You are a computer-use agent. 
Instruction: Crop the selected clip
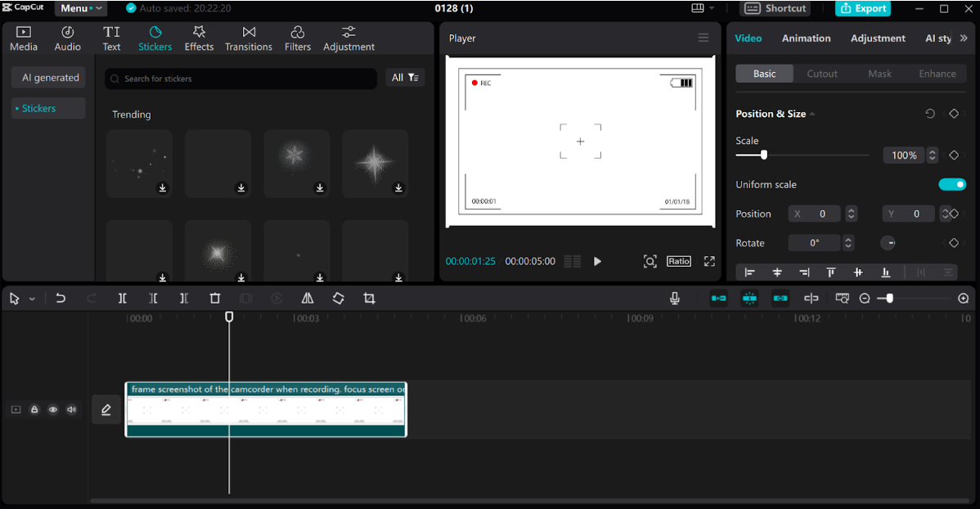(x=370, y=298)
